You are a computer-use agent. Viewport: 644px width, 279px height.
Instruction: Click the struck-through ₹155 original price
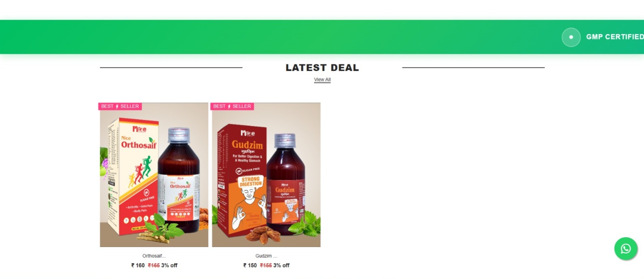(x=266, y=266)
